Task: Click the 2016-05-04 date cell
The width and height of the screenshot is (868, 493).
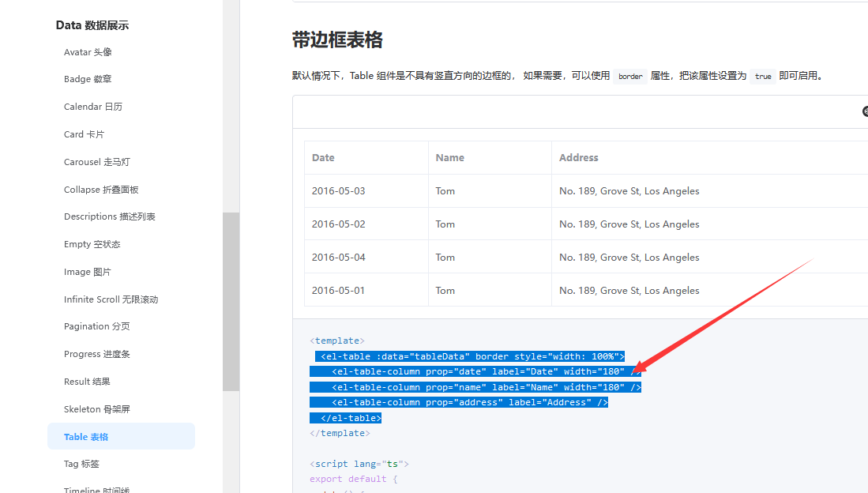Action: coord(366,258)
